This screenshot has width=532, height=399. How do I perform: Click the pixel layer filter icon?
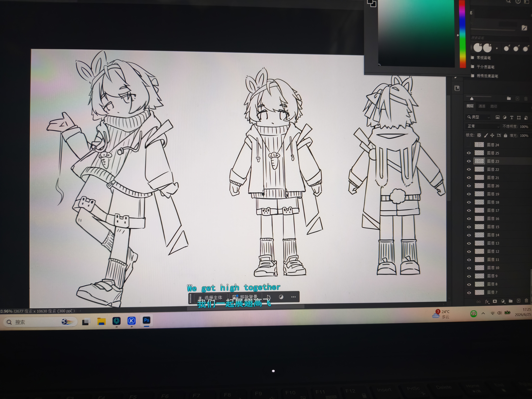[498, 117]
